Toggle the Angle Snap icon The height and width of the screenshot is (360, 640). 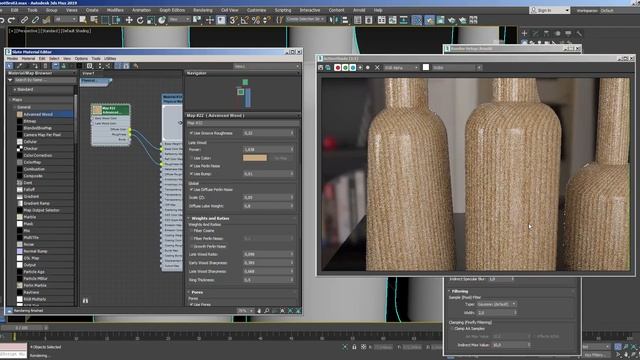tap(244, 20)
